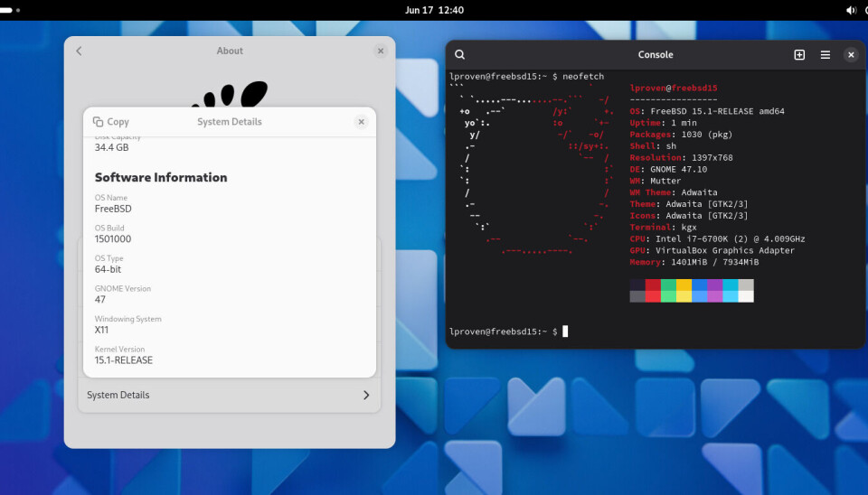The height and width of the screenshot is (495, 868).
Task: Click the neofetch OS line in Console
Action: (x=707, y=111)
